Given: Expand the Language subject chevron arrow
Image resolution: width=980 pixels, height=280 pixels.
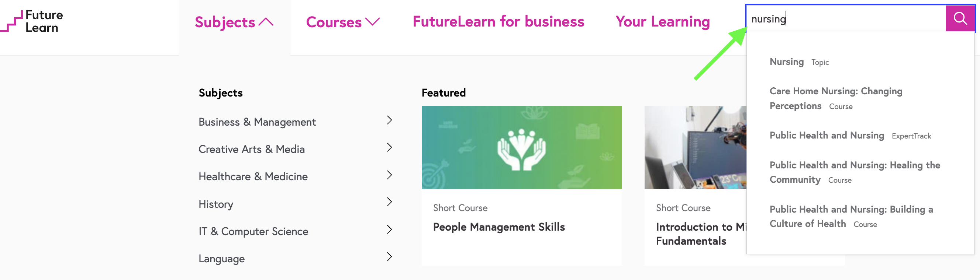Looking at the screenshot, I should point(389,257).
